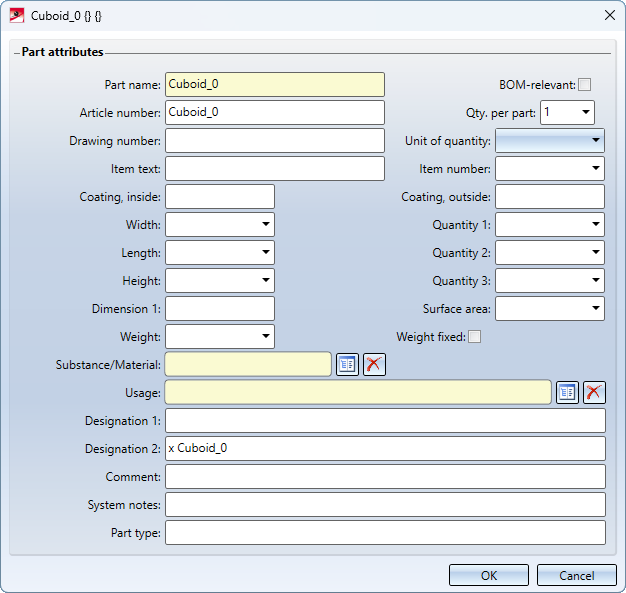Select the Comment input field
This screenshot has height=593, width=626.
click(x=385, y=476)
